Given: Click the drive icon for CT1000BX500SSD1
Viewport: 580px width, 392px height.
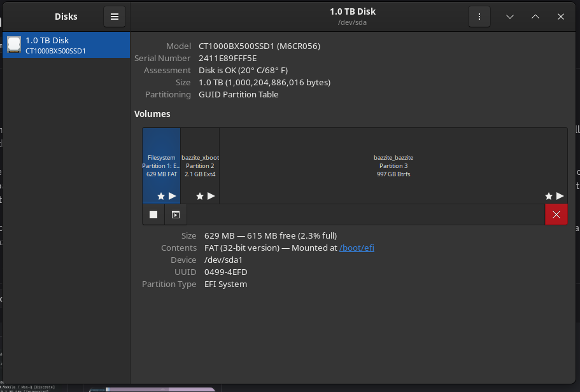Looking at the screenshot, I should (x=14, y=45).
